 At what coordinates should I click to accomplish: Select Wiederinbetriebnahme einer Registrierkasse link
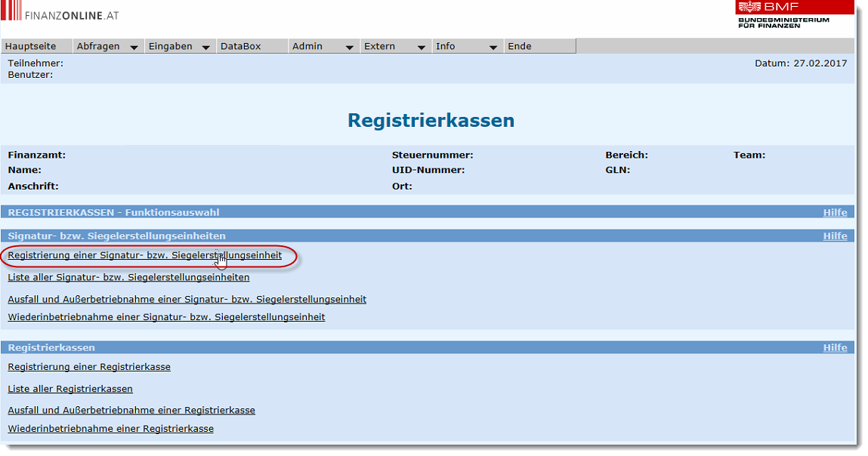(110, 429)
